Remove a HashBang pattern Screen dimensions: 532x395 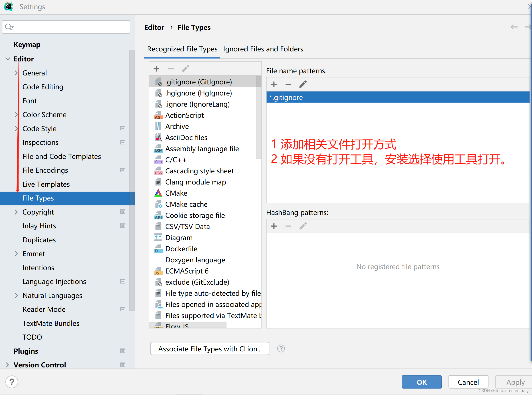tap(288, 226)
